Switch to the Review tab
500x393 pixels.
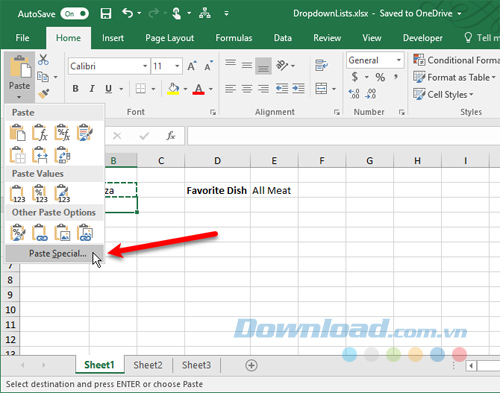[327, 38]
